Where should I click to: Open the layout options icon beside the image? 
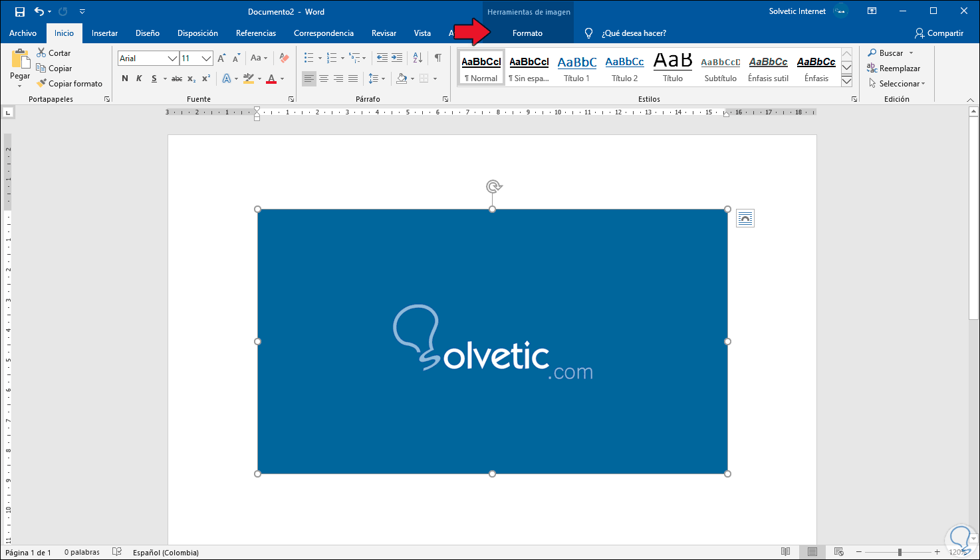pos(745,218)
